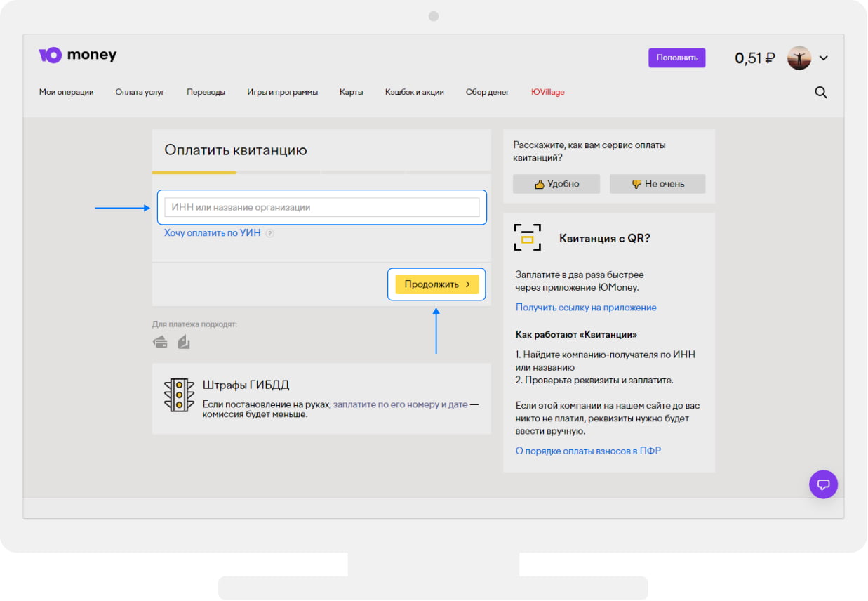
Task: Select the Не очень feedback button
Action: pos(657,184)
